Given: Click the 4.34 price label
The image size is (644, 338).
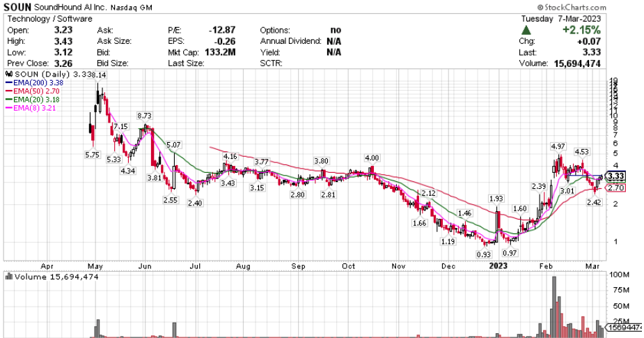Looking at the screenshot, I should point(127,171).
